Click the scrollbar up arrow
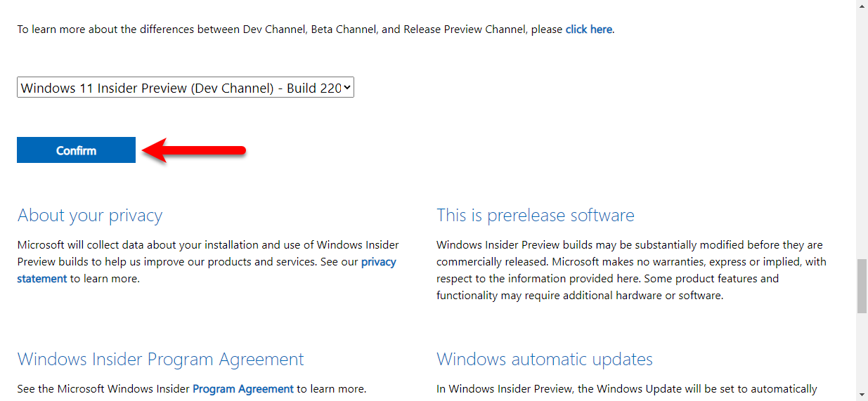The image size is (868, 401). [862, 6]
